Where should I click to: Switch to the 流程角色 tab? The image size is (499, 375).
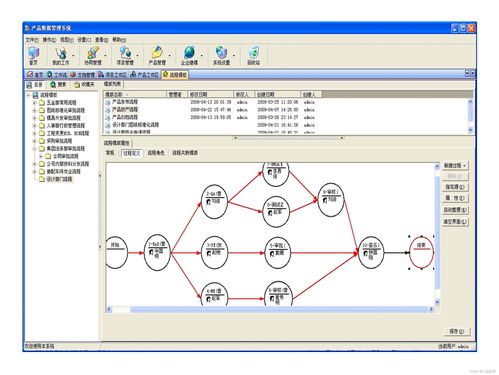click(x=156, y=153)
